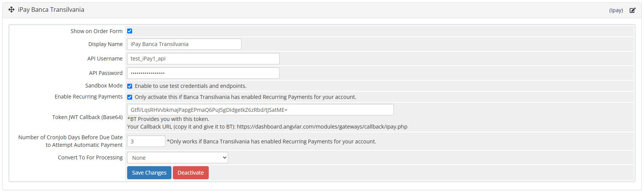Uncheck Enable Recurring Payments checkbox
This screenshot has width=644, height=194.
[x=129, y=97]
